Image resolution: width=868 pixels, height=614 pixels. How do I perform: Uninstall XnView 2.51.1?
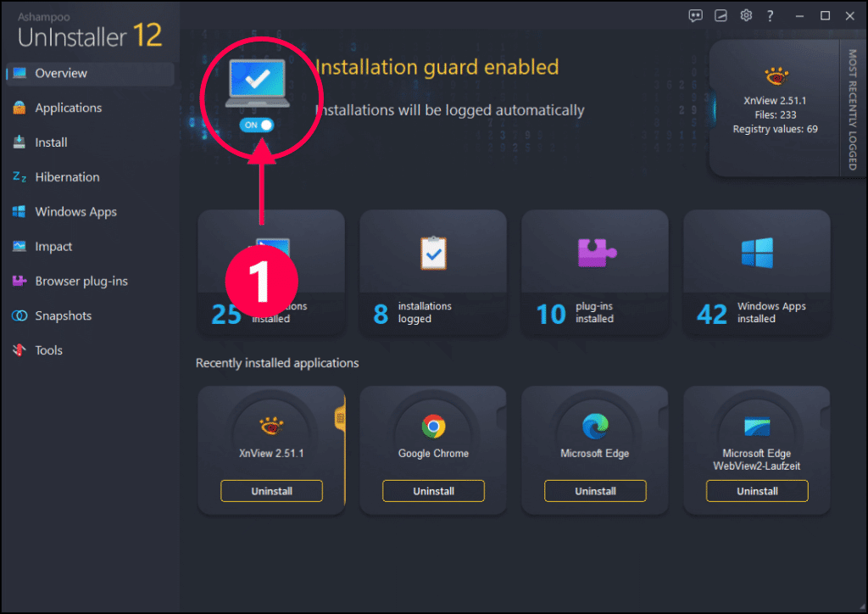point(271,491)
